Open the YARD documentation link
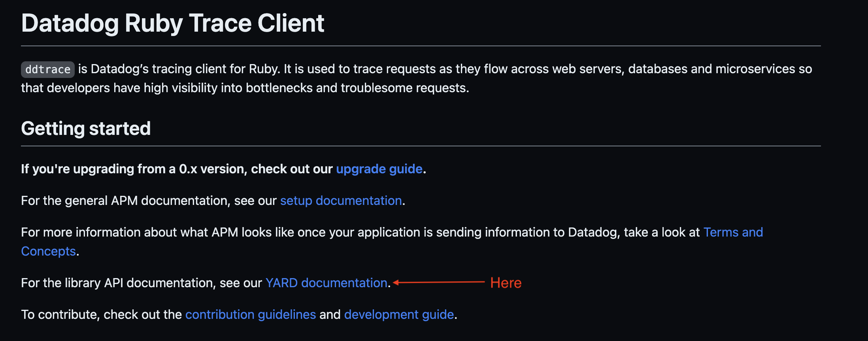Image resolution: width=868 pixels, height=341 pixels. coord(326,283)
